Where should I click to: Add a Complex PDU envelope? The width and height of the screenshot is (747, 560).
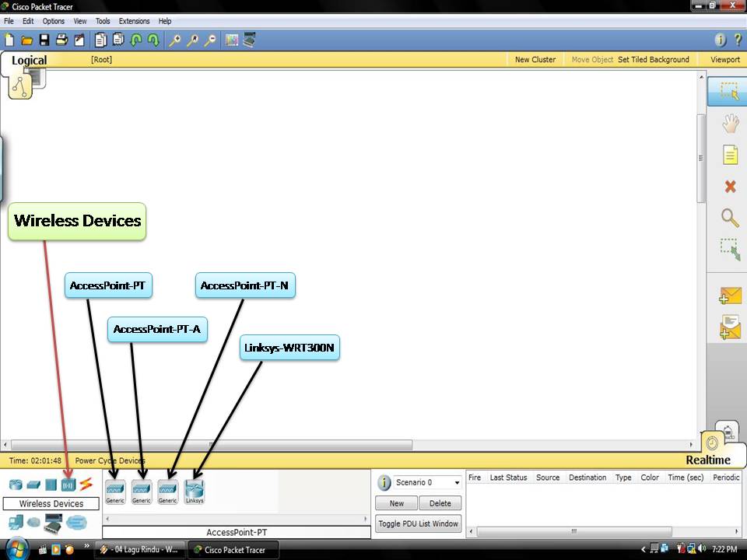[731, 327]
